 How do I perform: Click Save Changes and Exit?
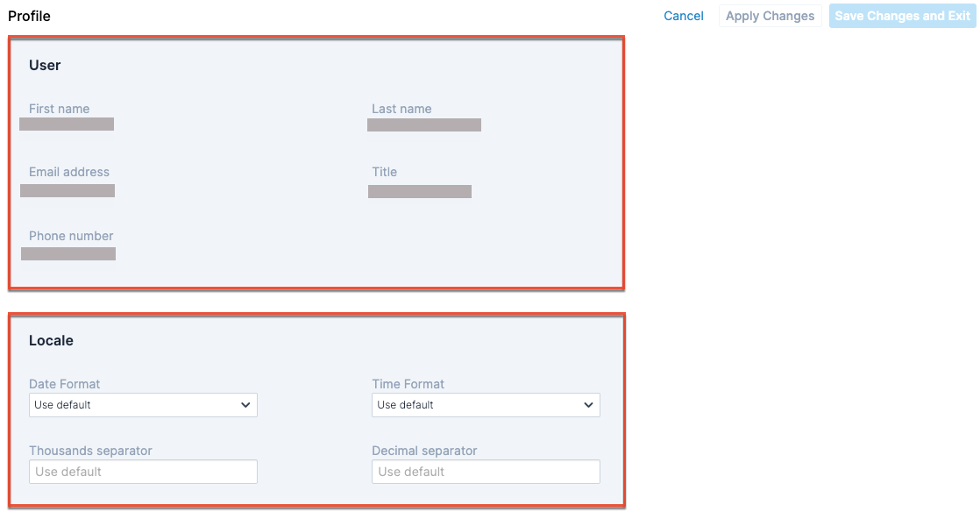[901, 16]
